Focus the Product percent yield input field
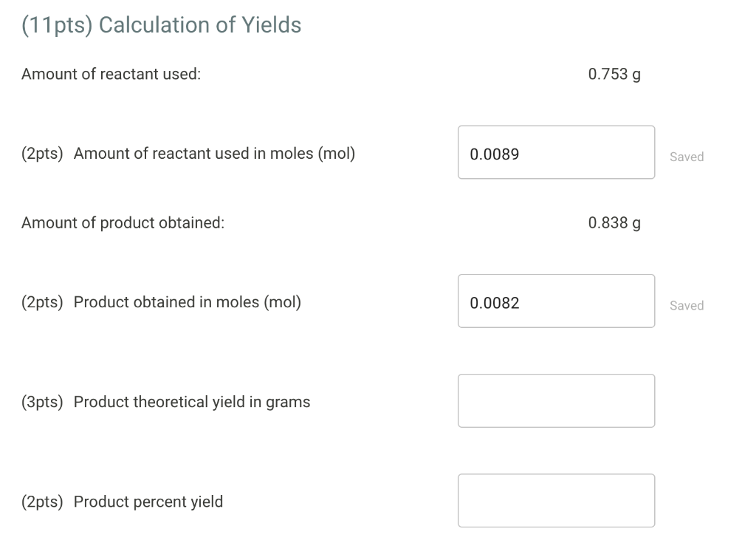The width and height of the screenshot is (756, 543). pos(556,500)
